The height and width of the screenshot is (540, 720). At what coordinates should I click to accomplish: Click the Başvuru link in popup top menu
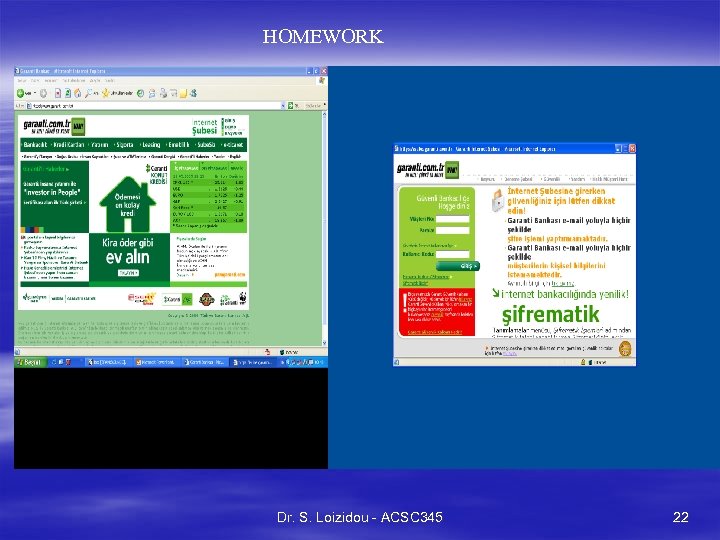click(488, 179)
